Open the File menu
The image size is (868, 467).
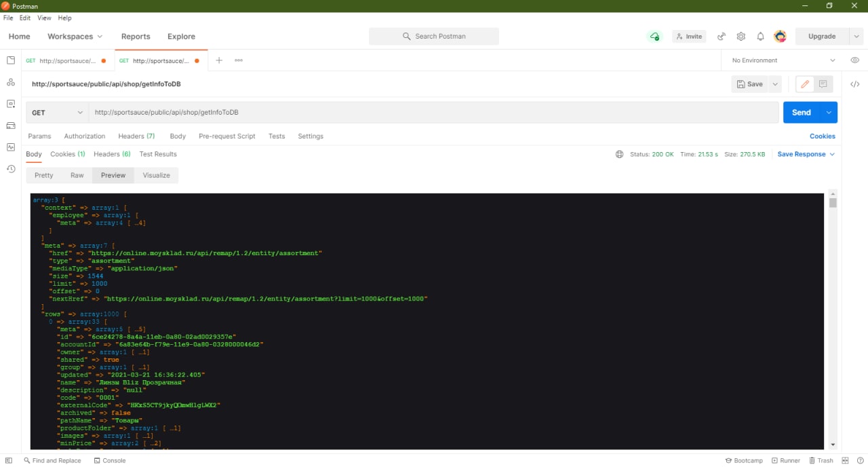click(8, 18)
